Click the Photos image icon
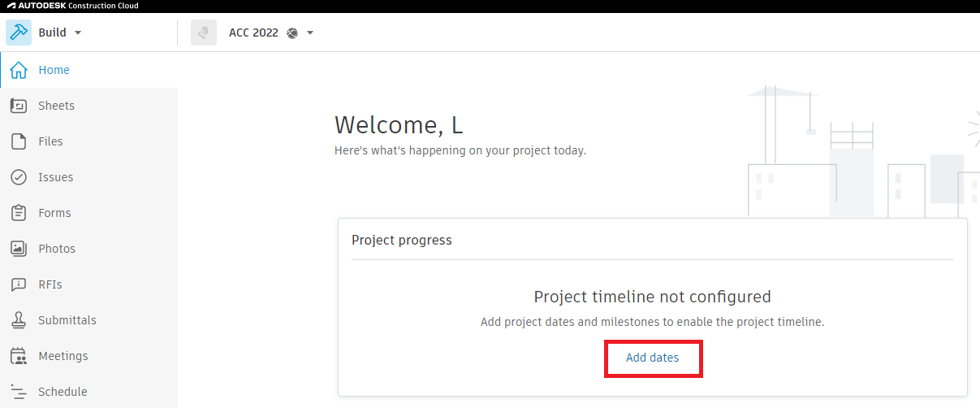Image resolution: width=980 pixels, height=408 pixels. point(19,249)
